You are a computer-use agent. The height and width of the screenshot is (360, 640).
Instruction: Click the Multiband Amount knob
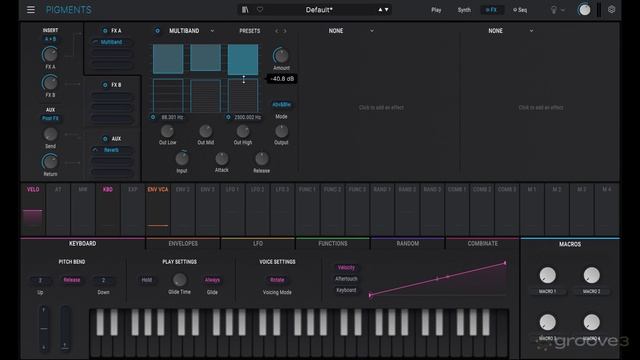281,56
